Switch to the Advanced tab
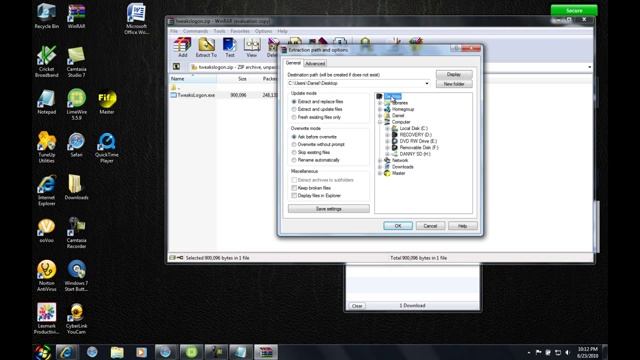This screenshot has height=360, width=640. click(x=315, y=63)
